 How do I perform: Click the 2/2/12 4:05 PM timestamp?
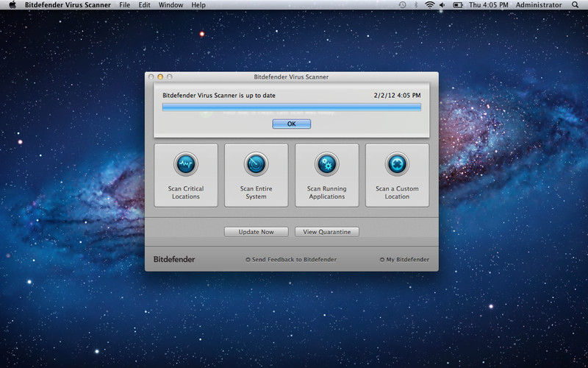(397, 96)
